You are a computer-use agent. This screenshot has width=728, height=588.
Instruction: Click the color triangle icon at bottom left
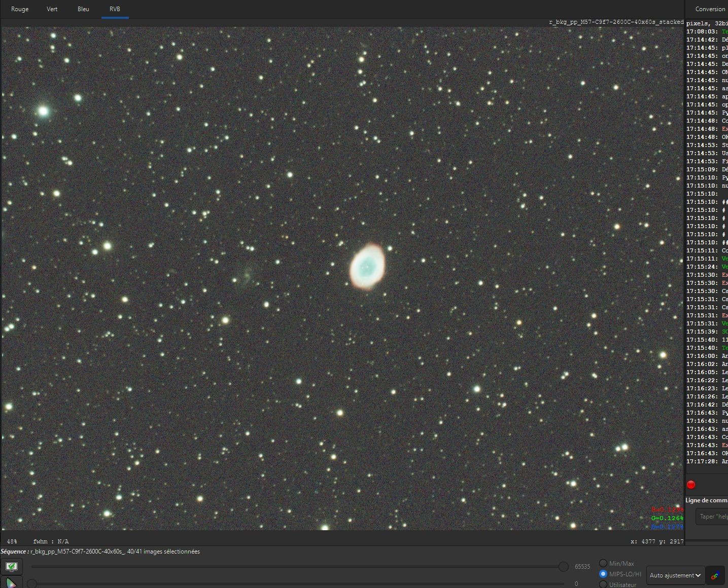click(12, 582)
